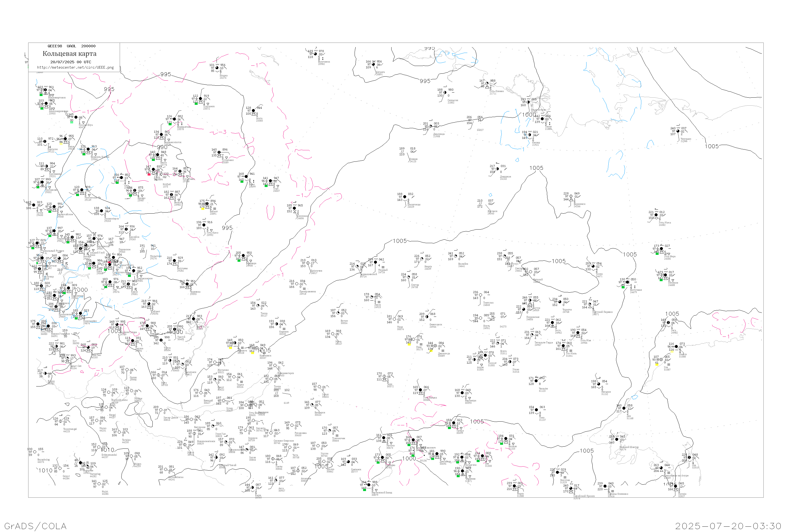Click the 990 isobar label
The width and height of the screenshot is (798, 532).
162,147
